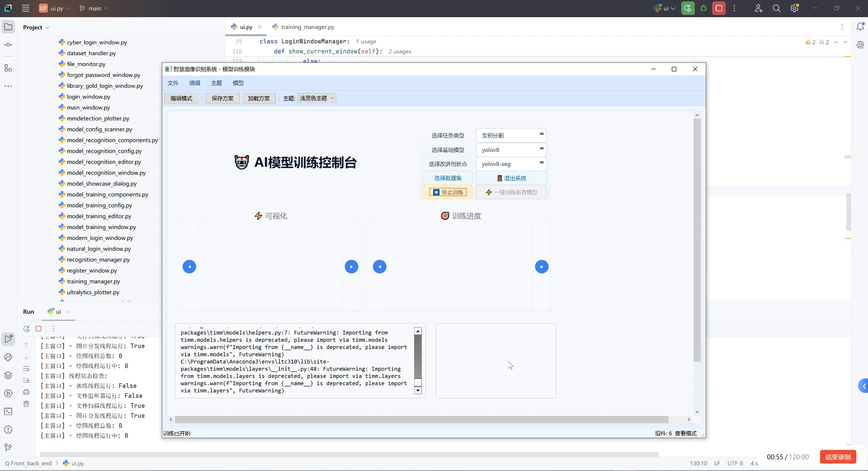This screenshot has height=471, width=868.
Task: Open IDE settings gear icon
Action: tap(795, 8)
